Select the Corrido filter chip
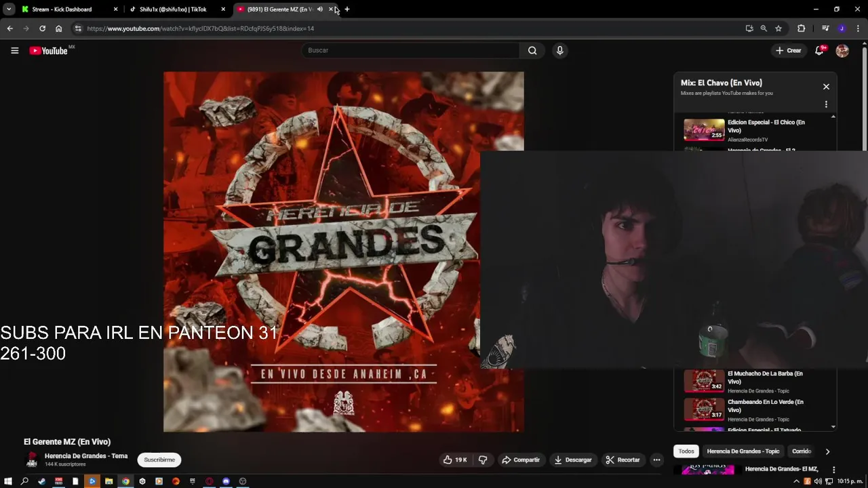The image size is (868, 488). point(802,451)
